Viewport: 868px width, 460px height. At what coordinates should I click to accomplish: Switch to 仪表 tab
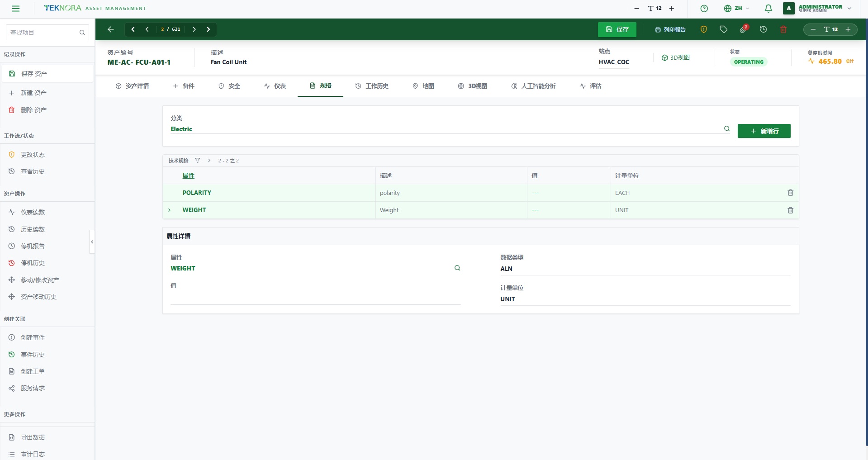[275, 86]
